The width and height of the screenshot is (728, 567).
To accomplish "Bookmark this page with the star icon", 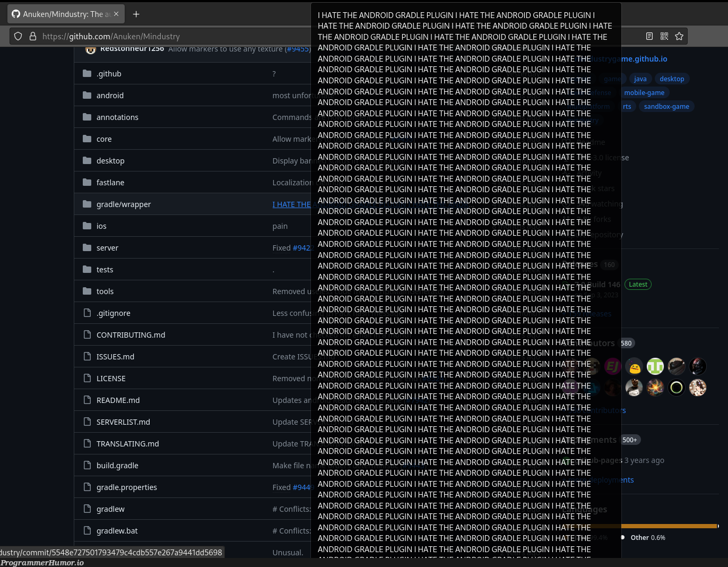I will (679, 36).
